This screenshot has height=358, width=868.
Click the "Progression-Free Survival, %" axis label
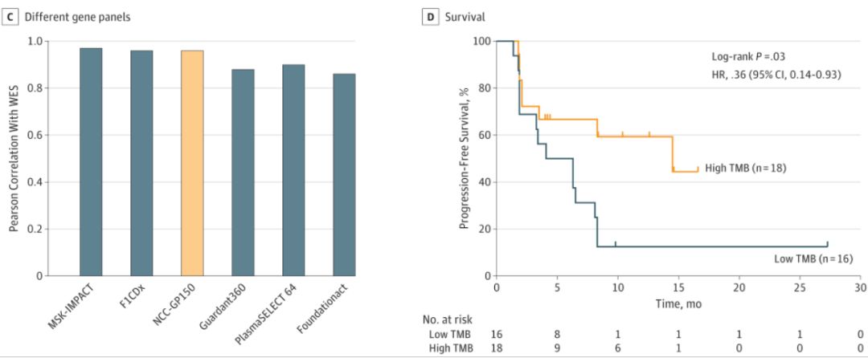tap(464, 159)
